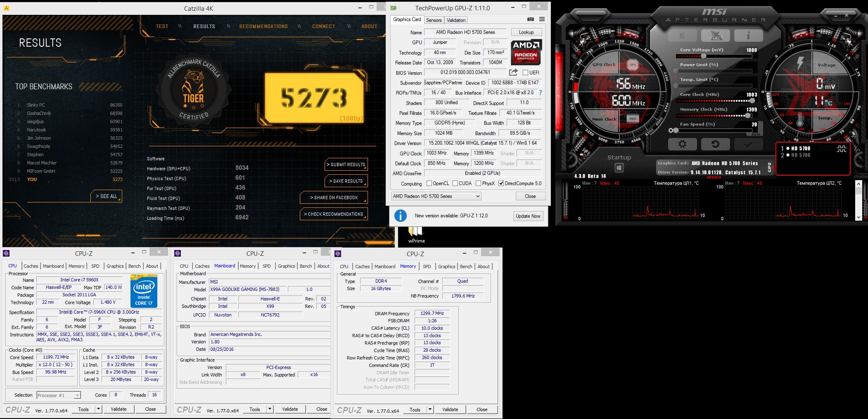This screenshot has width=868, height=419.
Task: Take a GPU-Z screenshot with camera icon
Action: (x=531, y=19)
